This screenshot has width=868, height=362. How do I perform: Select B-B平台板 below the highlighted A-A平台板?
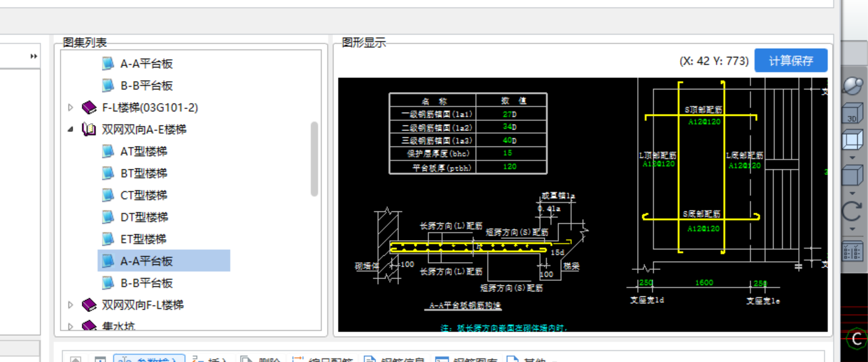[146, 283]
